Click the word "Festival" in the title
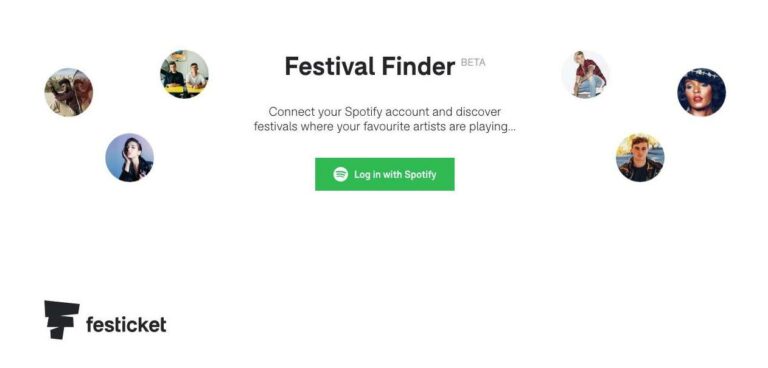 (330, 66)
